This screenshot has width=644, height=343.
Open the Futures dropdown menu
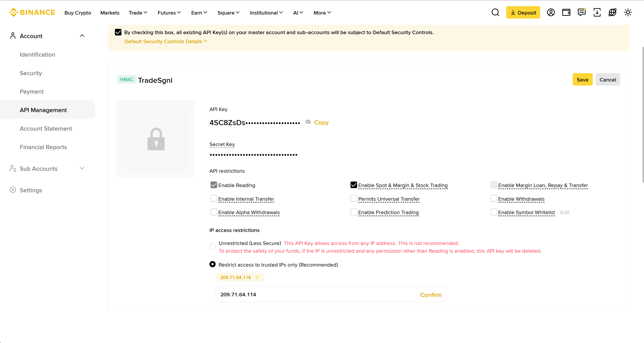click(x=169, y=13)
